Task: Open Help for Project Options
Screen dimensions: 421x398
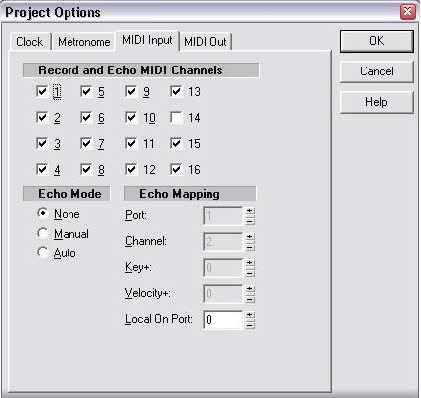Action: click(x=377, y=102)
